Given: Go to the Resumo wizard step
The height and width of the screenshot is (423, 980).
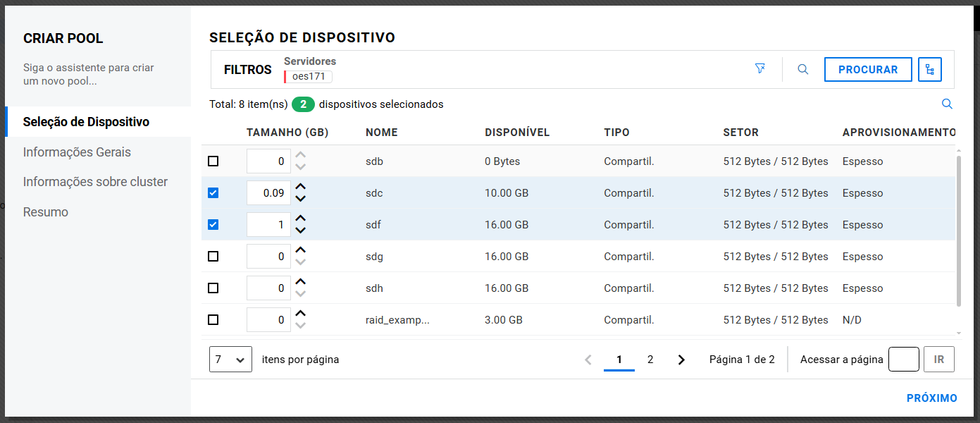Looking at the screenshot, I should click(x=46, y=212).
